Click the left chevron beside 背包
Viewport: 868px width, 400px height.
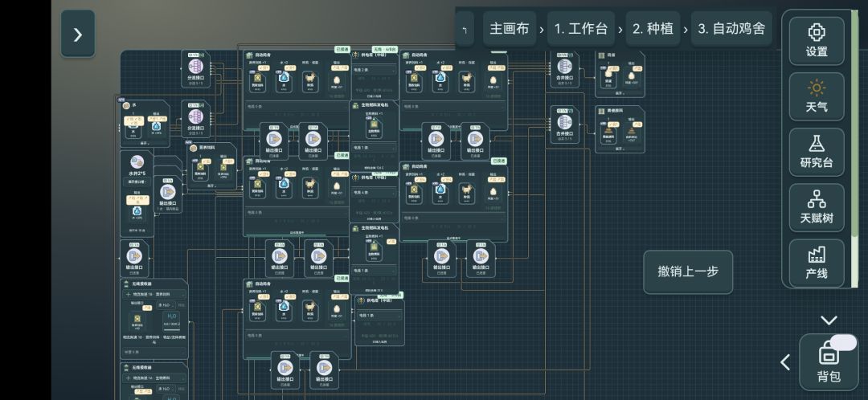[x=785, y=362]
